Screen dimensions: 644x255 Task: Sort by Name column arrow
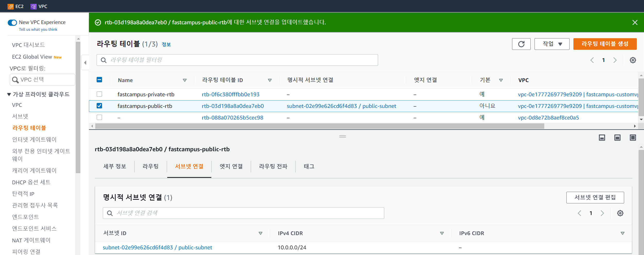[x=185, y=80]
